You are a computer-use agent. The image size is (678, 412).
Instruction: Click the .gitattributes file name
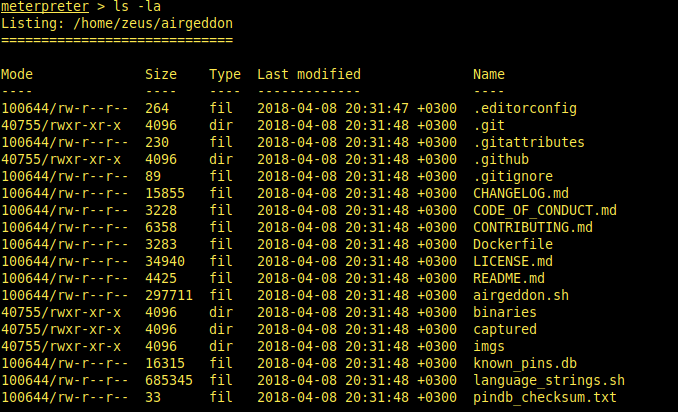(x=529, y=142)
